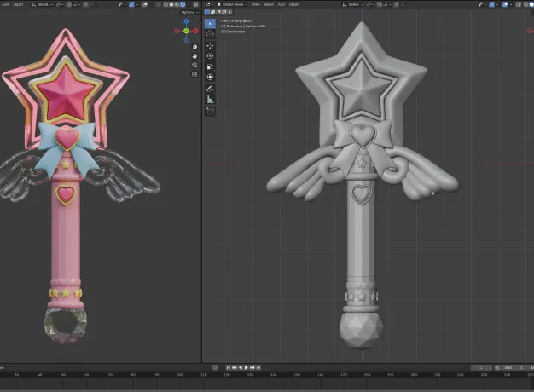Image resolution: width=534 pixels, height=392 pixels.
Task: Open editor type dropdown in right viewport
Action: (209, 4)
